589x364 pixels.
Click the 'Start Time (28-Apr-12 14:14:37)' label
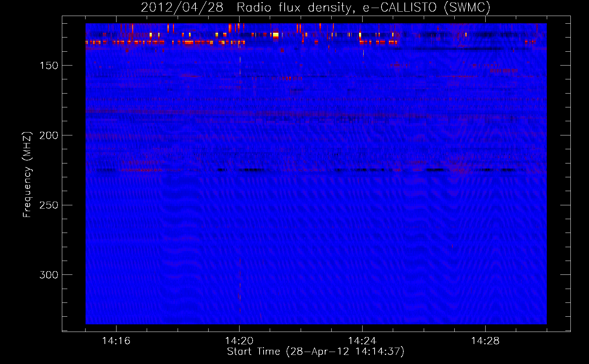(316, 352)
